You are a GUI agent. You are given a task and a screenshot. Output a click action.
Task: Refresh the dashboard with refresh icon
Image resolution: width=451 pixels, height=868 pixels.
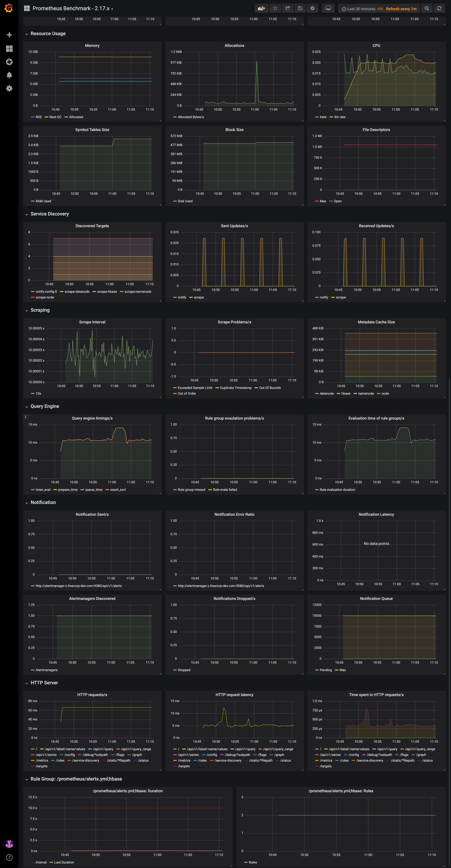(439, 8)
